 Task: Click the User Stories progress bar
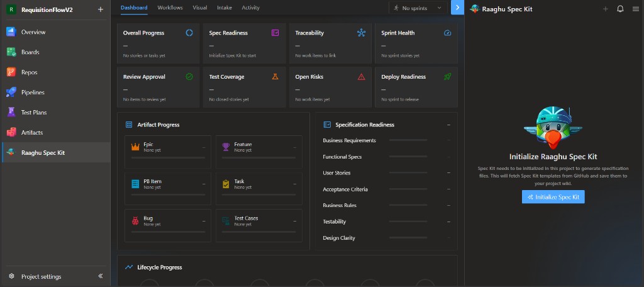[x=408, y=172]
